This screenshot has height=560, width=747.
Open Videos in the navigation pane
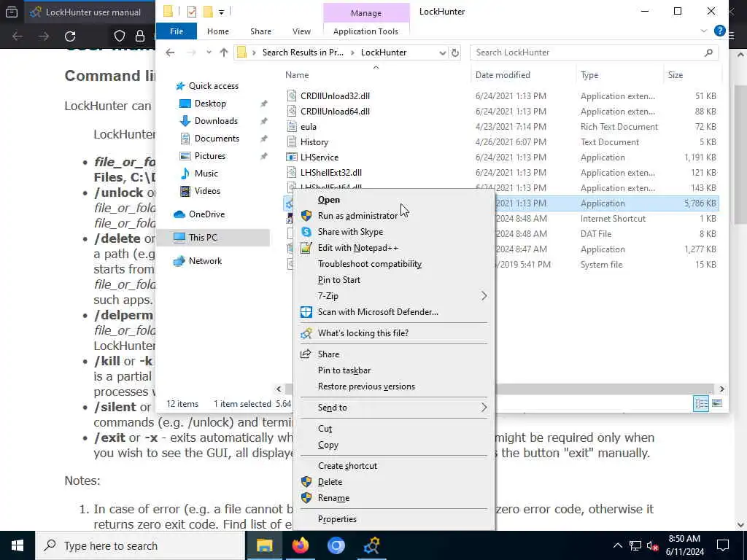[207, 191]
